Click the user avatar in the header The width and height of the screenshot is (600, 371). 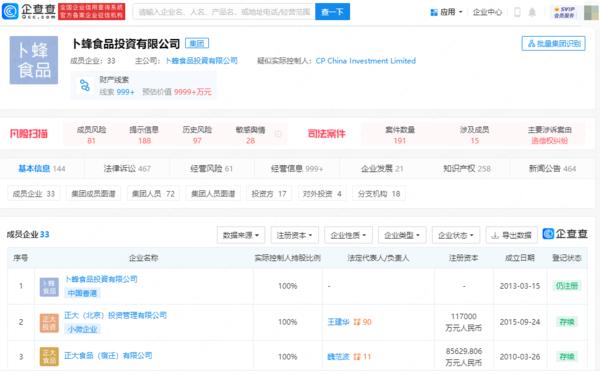(x=592, y=12)
